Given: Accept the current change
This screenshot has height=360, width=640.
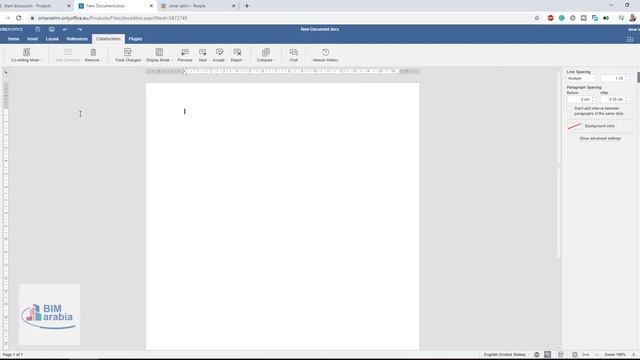Looking at the screenshot, I should click(x=219, y=55).
